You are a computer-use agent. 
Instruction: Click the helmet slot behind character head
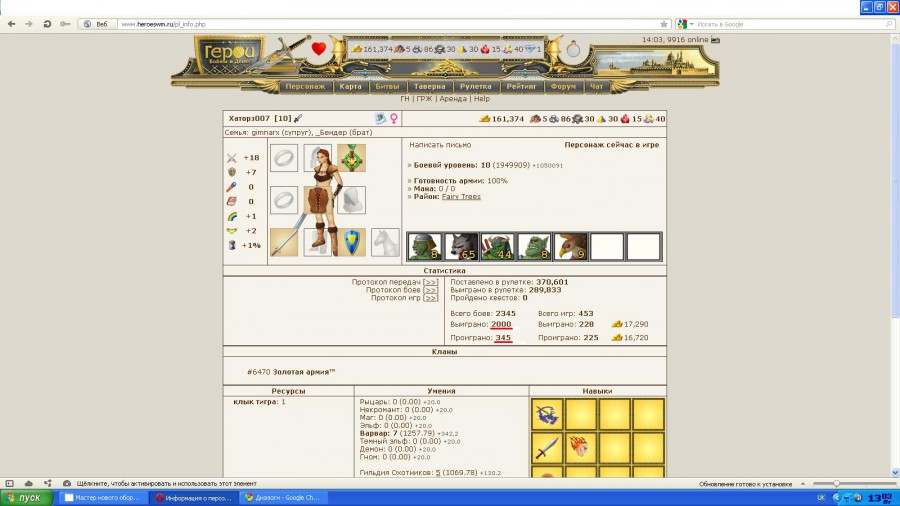[317, 158]
